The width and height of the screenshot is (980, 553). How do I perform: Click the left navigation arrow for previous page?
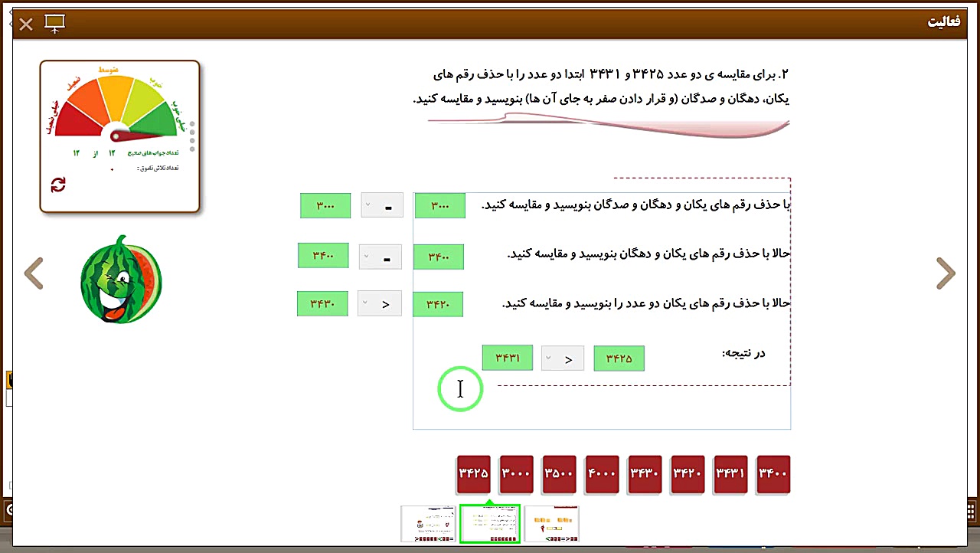(34, 273)
